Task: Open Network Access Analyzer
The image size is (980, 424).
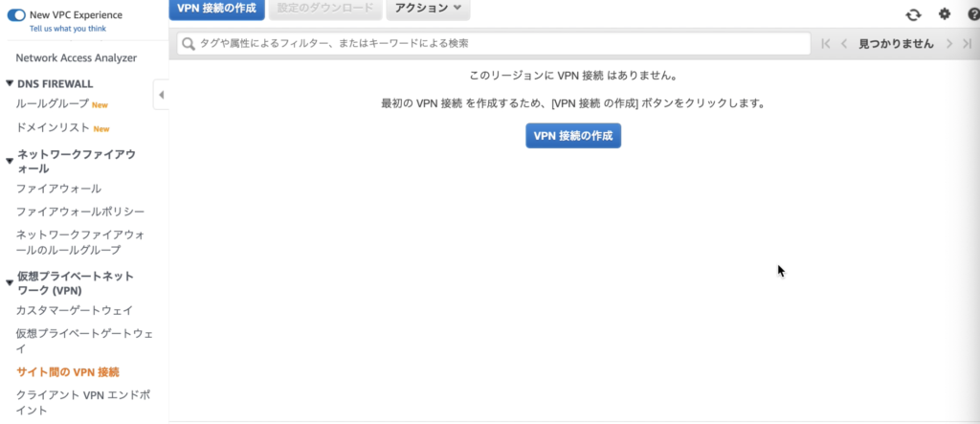Action: (77, 58)
